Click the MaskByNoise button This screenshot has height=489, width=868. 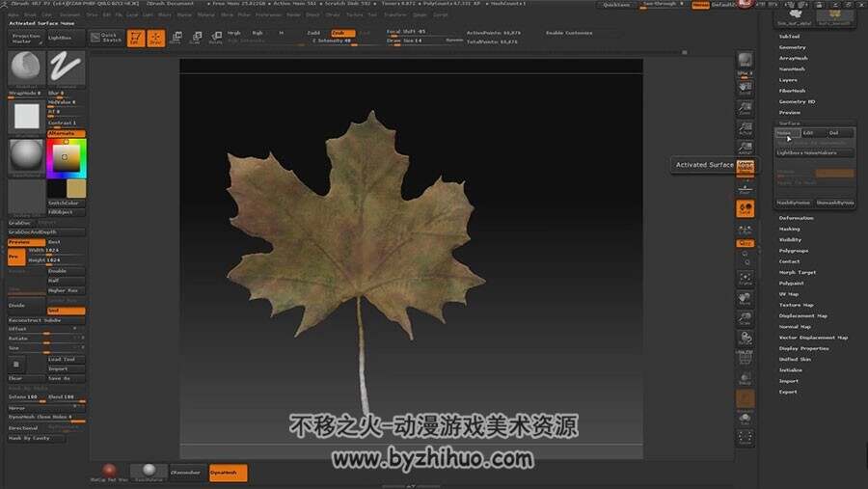pyautogui.click(x=794, y=204)
